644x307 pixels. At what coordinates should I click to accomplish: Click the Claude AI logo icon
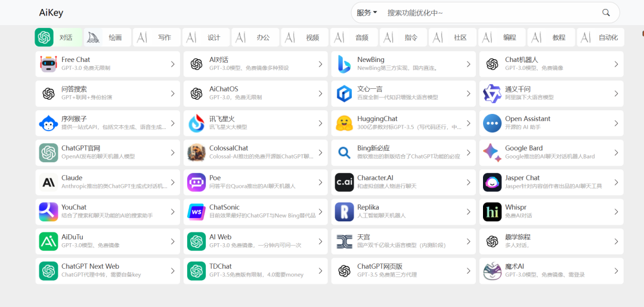tap(48, 182)
